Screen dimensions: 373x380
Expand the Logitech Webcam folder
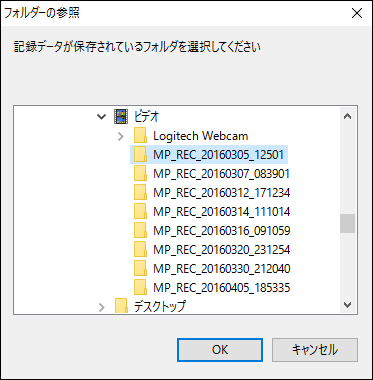point(121,136)
